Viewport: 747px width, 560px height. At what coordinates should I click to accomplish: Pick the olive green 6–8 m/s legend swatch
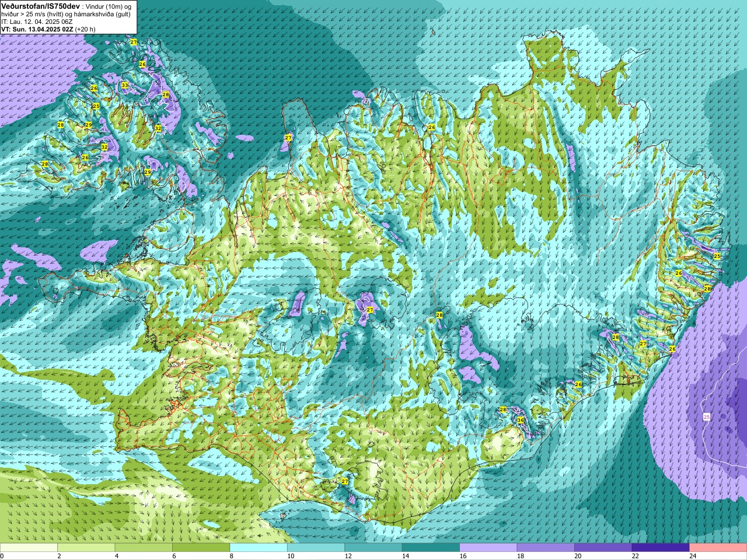201,547
